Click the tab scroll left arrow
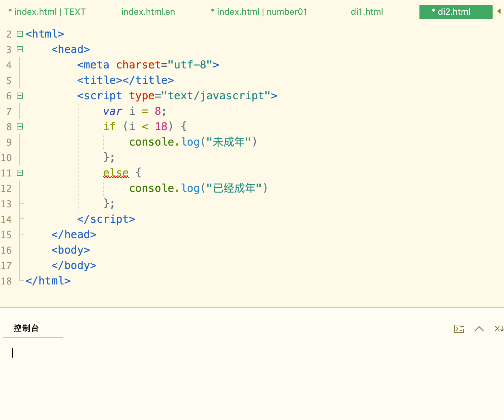Screen dimensions: 504x420 tap(499, 11)
